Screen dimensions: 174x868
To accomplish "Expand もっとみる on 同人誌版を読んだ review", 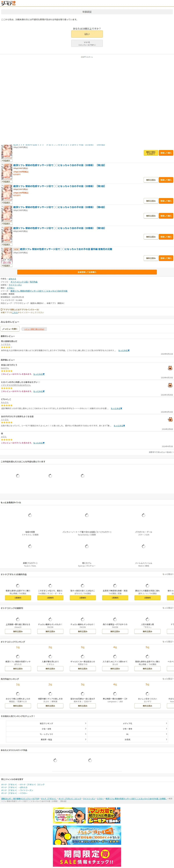I will coord(124,350).
